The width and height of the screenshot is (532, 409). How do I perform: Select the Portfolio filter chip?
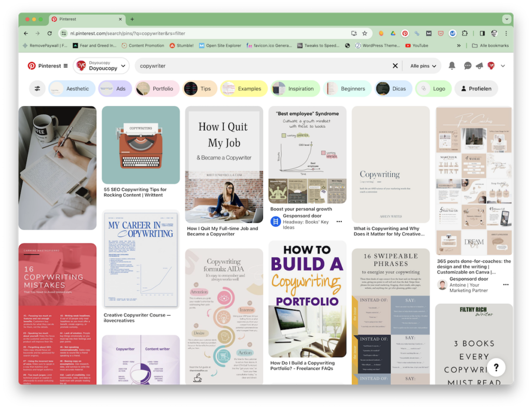click(157, 89)
